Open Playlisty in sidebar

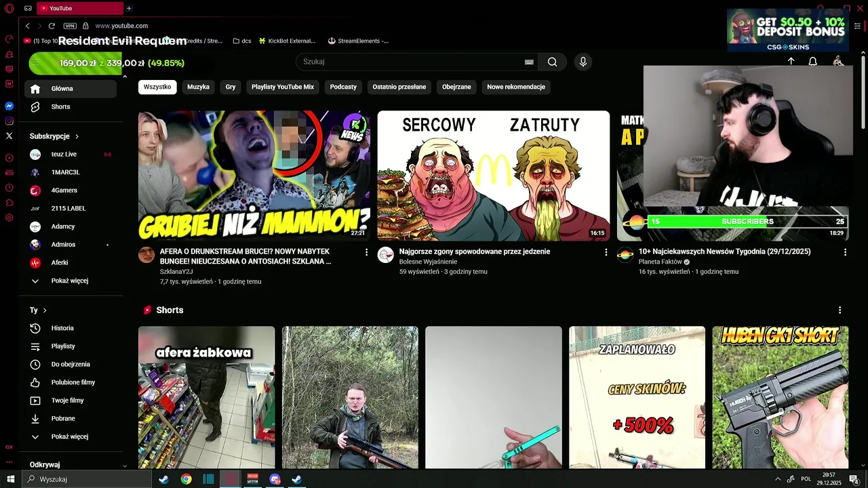pyautogui.click(x=71, y=346)
